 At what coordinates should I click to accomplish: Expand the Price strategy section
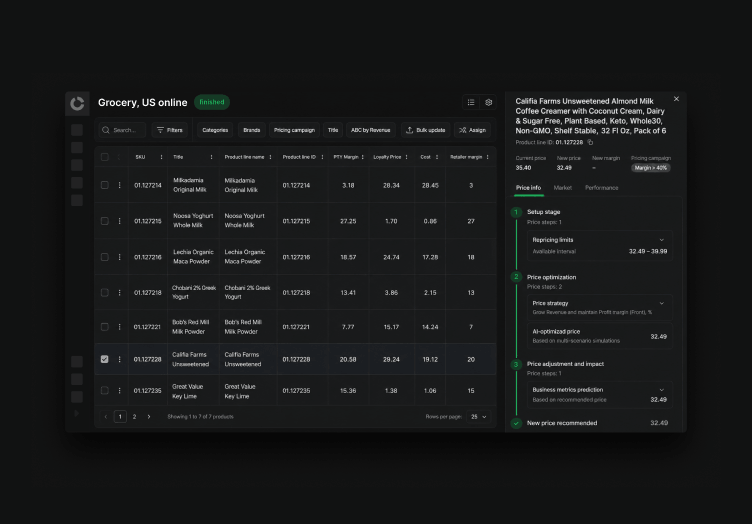pyautogui.click(x=661, y=303)
